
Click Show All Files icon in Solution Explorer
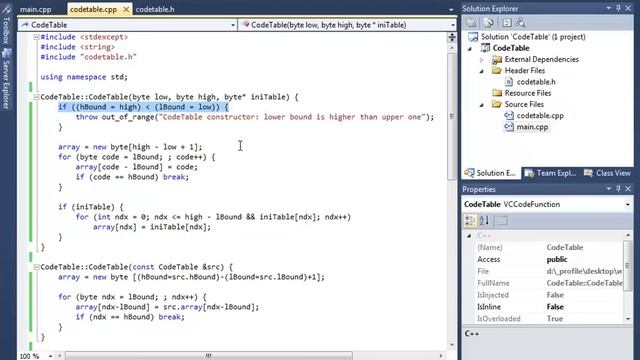[489, 23]
